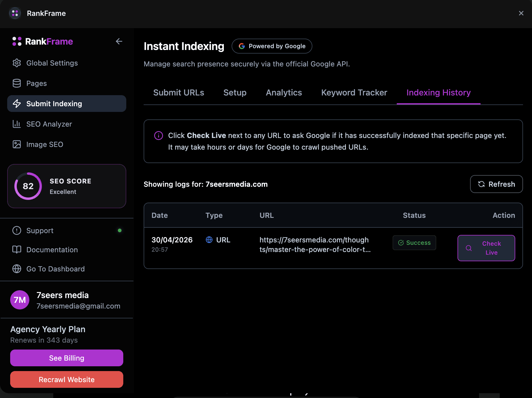Screen dimensions: 532x398
Task: Open the Keyword Tracker tab
Action: click(354, 92)
